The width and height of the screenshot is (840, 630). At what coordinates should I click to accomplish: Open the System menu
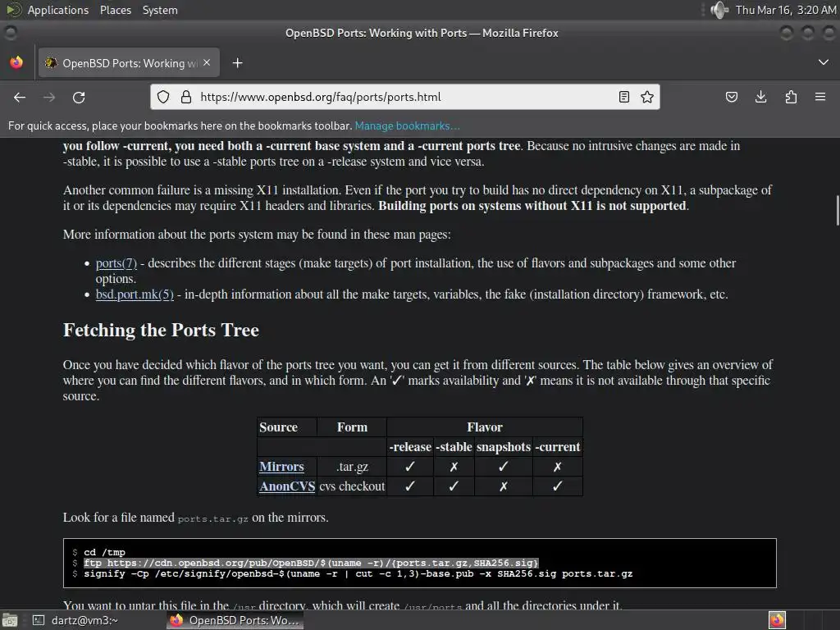[160, 10]
